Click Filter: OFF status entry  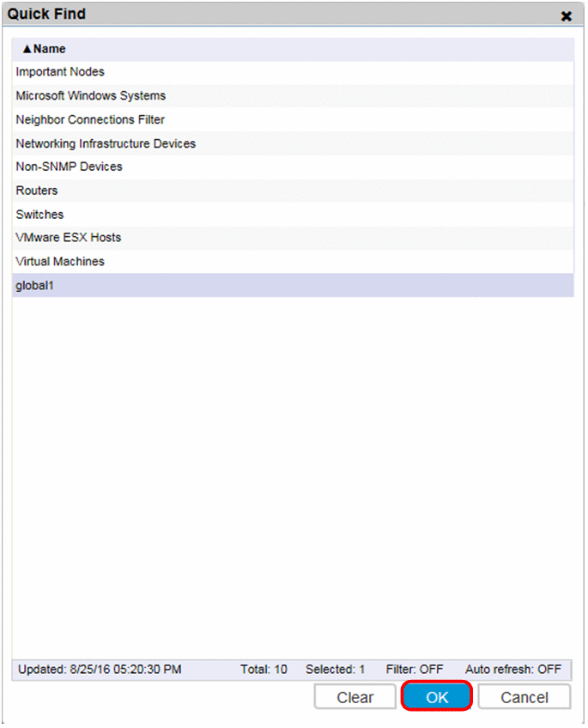click(x=415, y=670)
